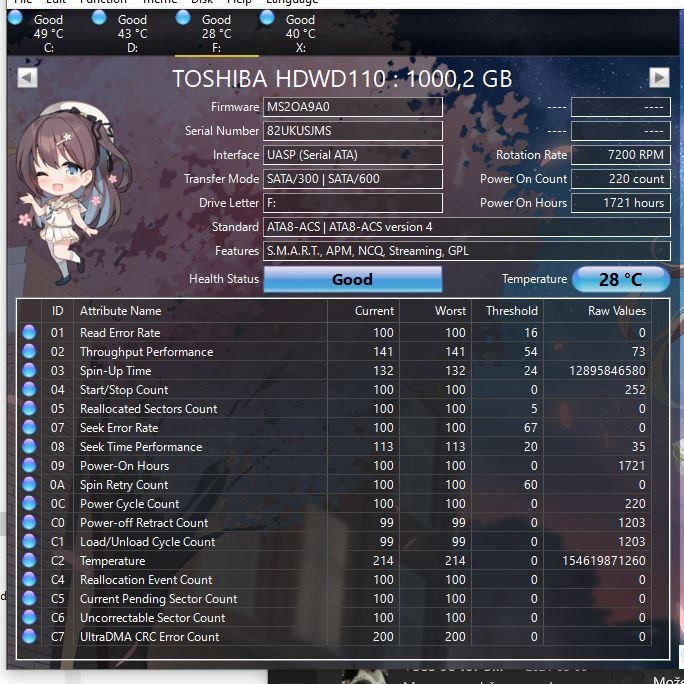Select the Spin Retry Count threshold 60
684x684 pixels.
click(x=530, y=485)
